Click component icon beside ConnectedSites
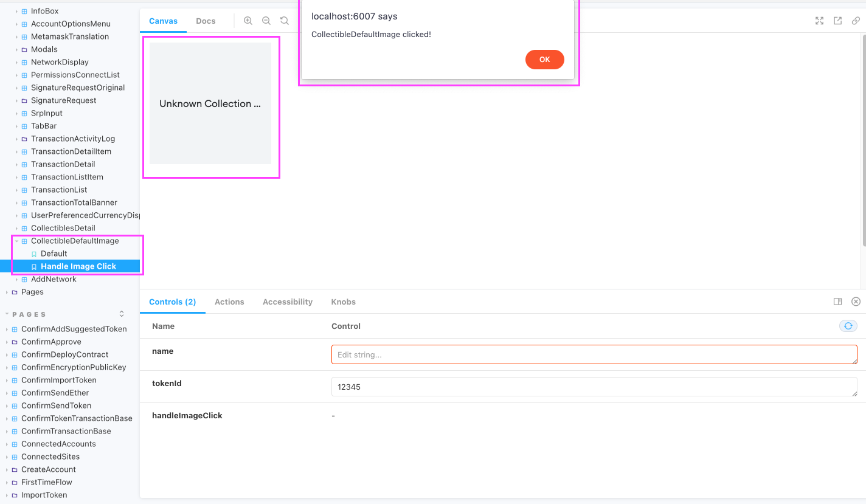 (x=15, y=457)
